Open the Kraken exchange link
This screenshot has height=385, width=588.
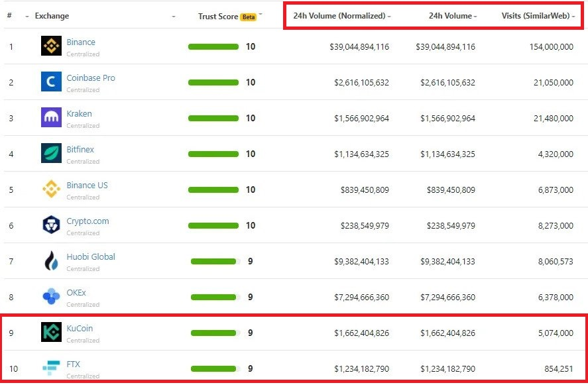point(79,113)
